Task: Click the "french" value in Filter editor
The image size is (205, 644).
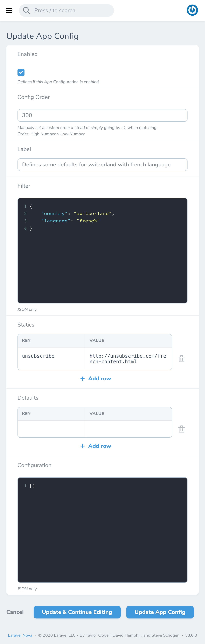Action: [88, 221]
